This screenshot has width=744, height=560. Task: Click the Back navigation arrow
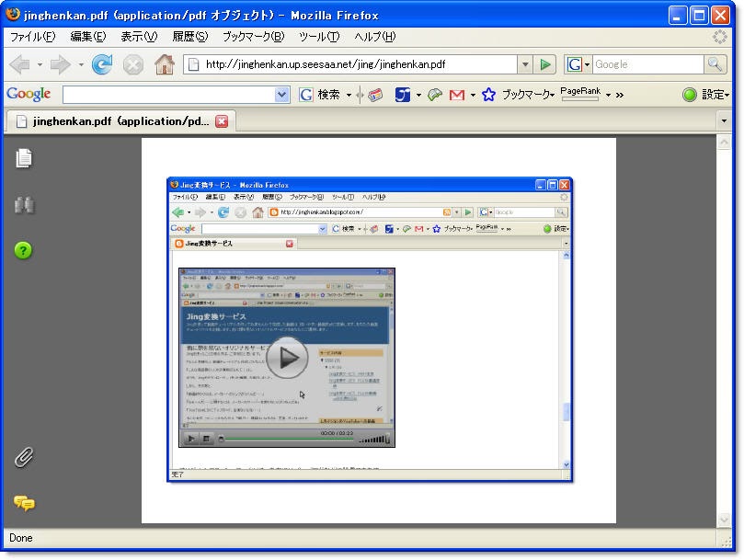click(20, 64)
